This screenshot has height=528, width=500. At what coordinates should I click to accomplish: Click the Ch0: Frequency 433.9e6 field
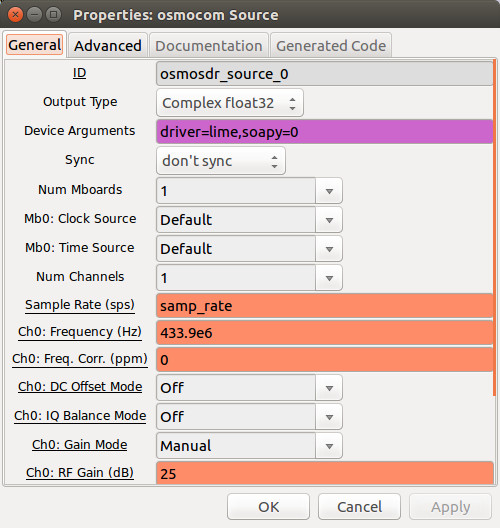[325, 333]
